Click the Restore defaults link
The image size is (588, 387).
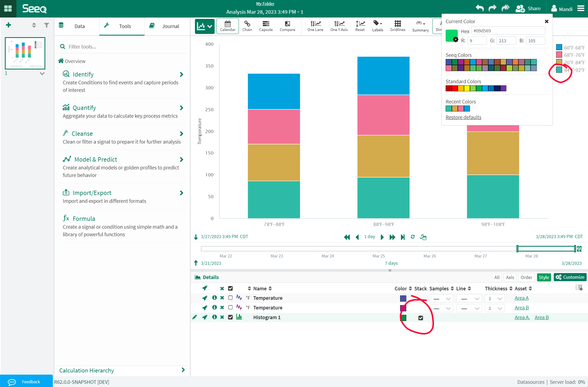click(463, 117)
